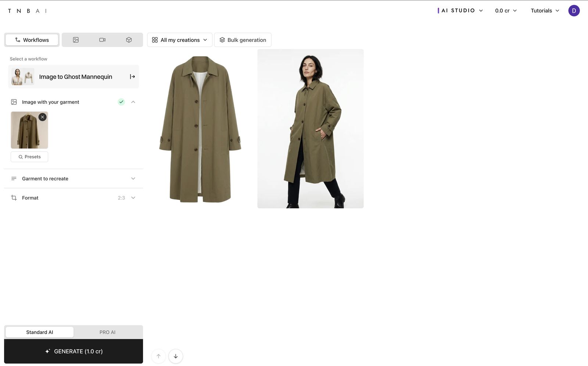Open the model wearing coat creation

(311, 129)
